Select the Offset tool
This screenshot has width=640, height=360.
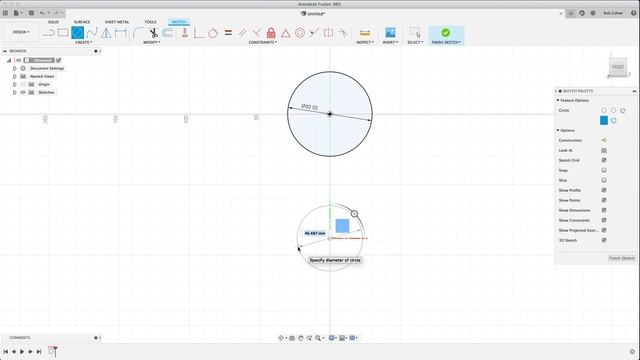pyautogui.click(x=167, y=33)
